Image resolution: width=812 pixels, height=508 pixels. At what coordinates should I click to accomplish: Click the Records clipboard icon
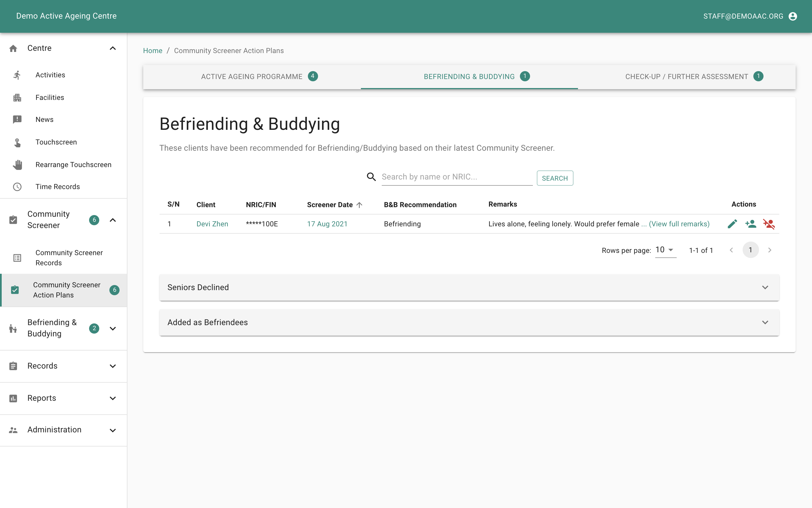pos(13,366)
